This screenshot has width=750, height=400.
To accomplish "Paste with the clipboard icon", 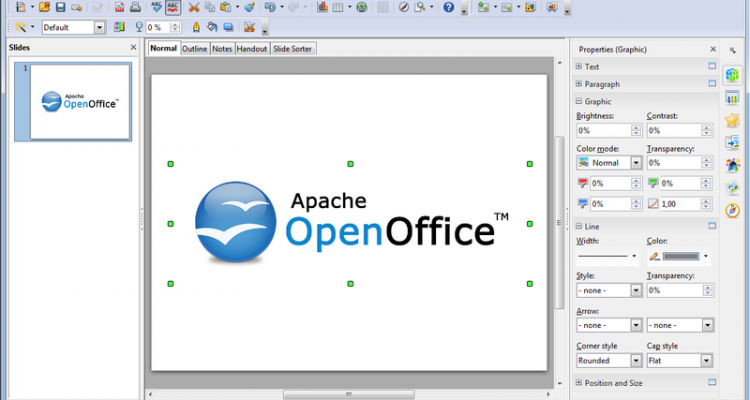I will 225,7.
